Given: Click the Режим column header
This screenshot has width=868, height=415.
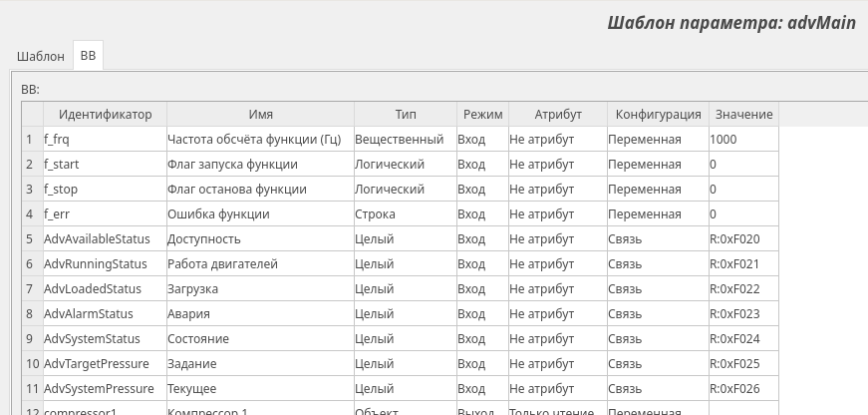Looking at the screenshot, I should pyautogui.click(x=482, y=115).
